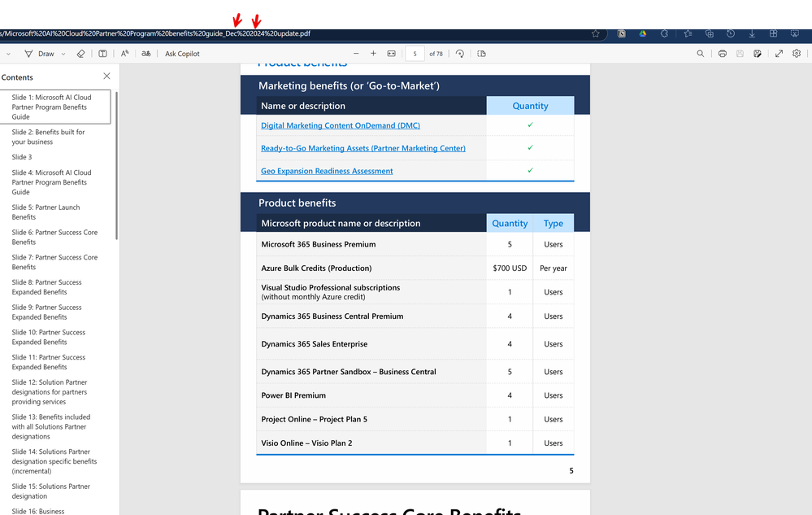Click the greyed-out Save icon
The height and width of the screenshot is (515, 812).
click(740, 54)
